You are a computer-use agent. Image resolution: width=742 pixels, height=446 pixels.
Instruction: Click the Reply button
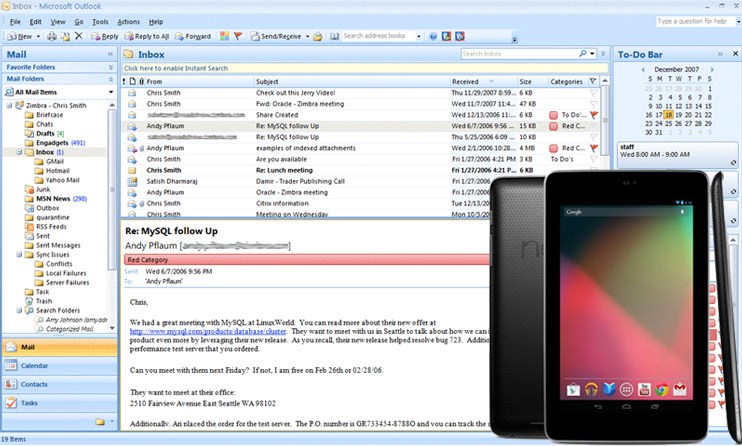(x=105, y=36)
